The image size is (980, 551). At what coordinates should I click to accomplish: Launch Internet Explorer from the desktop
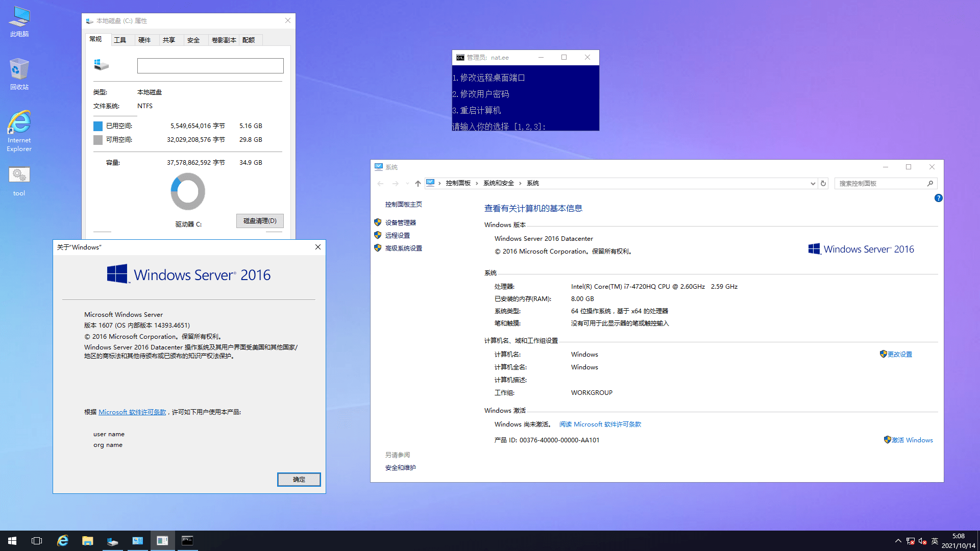pyautogui.click(x=19, y=131)
